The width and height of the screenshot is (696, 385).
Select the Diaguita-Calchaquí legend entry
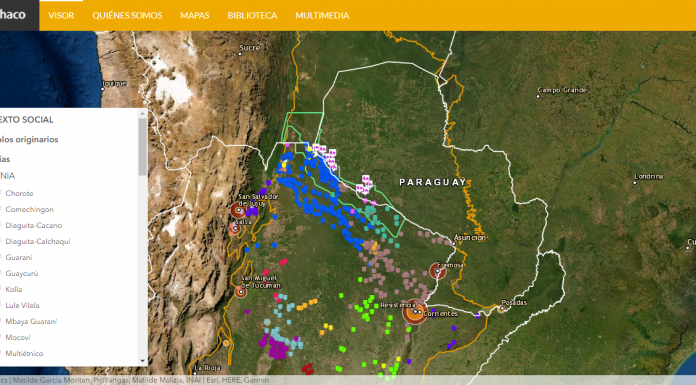point(38,242)
